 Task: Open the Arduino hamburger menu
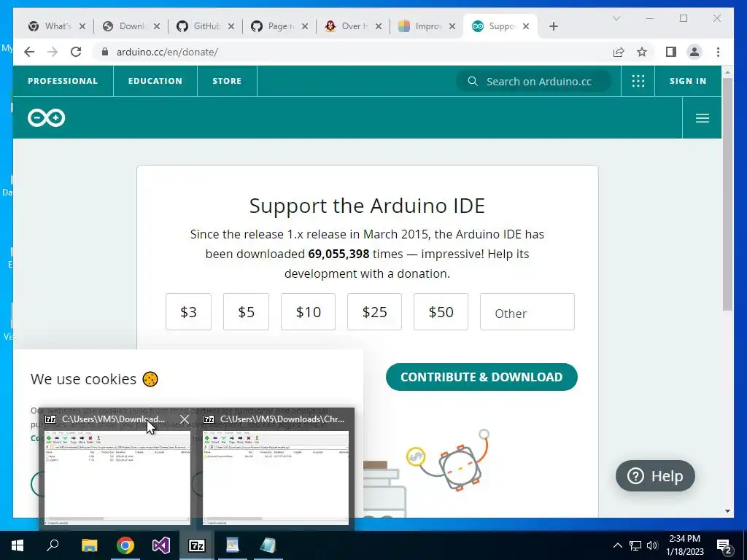(703, 118)
